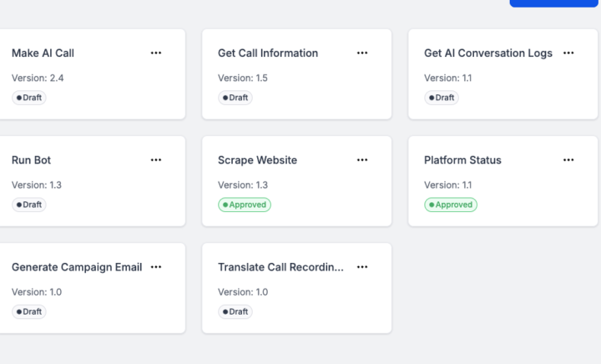Open the Scrape Website more-options menu
The image size is (601, 364).
click(362, 159)
